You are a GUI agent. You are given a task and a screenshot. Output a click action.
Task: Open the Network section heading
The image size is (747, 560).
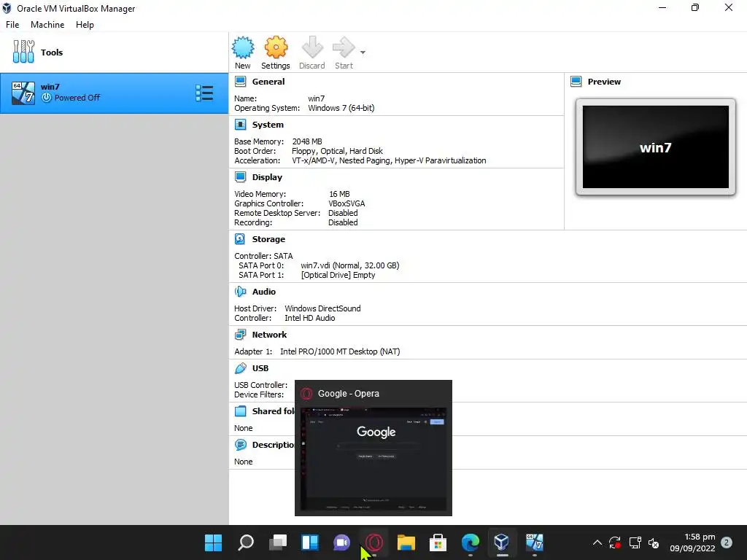270,335
